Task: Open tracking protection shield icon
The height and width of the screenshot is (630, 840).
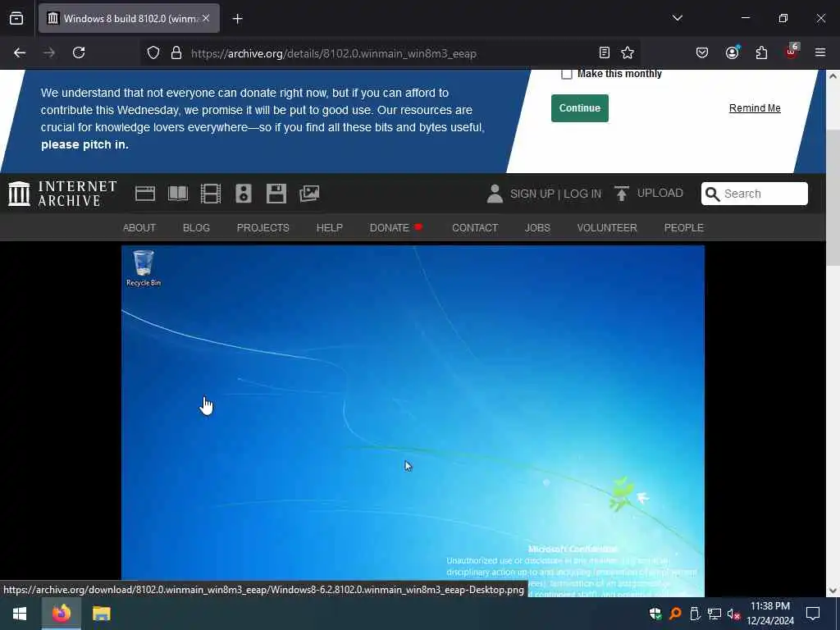Action: (153, 53)
